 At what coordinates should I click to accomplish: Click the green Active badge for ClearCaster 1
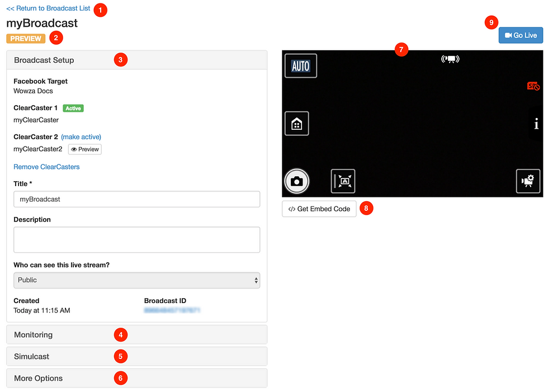[x=73, y=108]
